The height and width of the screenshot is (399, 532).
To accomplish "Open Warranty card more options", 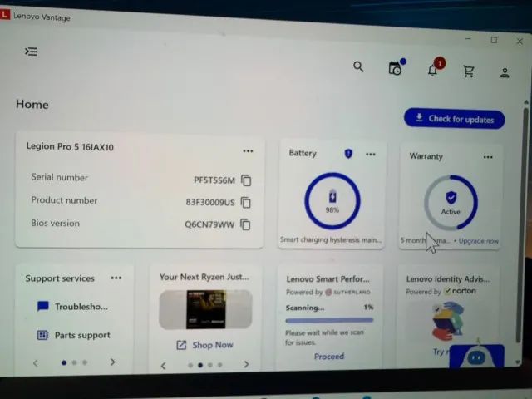I will click(x=488, y=157).
